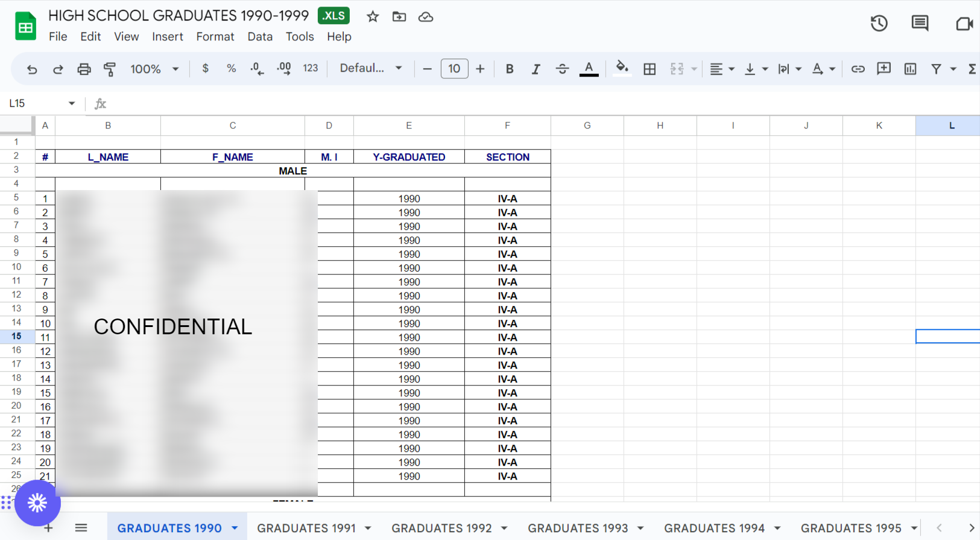This screenshot has width=980, height=540.
Task: Format selection as currency
Action: (x=206, y=69)
